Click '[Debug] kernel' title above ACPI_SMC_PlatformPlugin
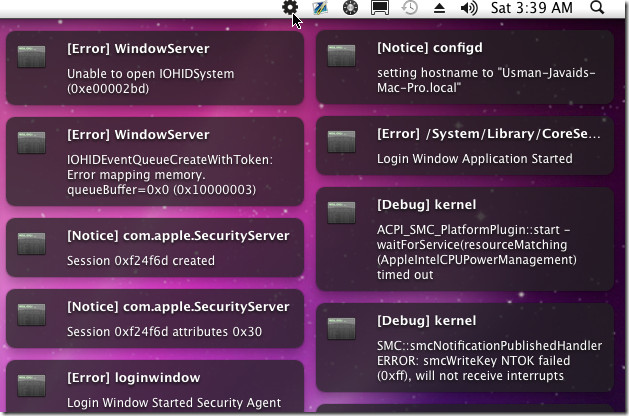Viewport: 629px width, 416px height. (x=426, y=205)
